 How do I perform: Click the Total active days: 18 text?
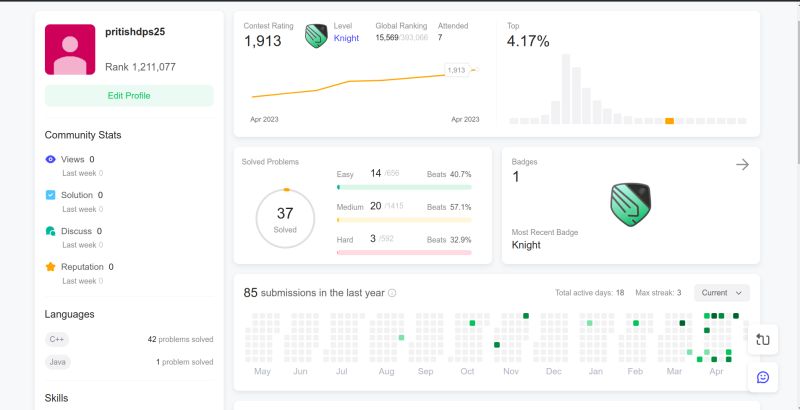click(x=589, y=293)
